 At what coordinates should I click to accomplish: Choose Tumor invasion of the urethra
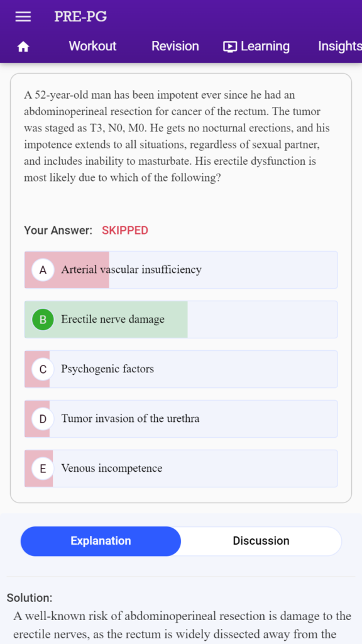click(181, 419)
